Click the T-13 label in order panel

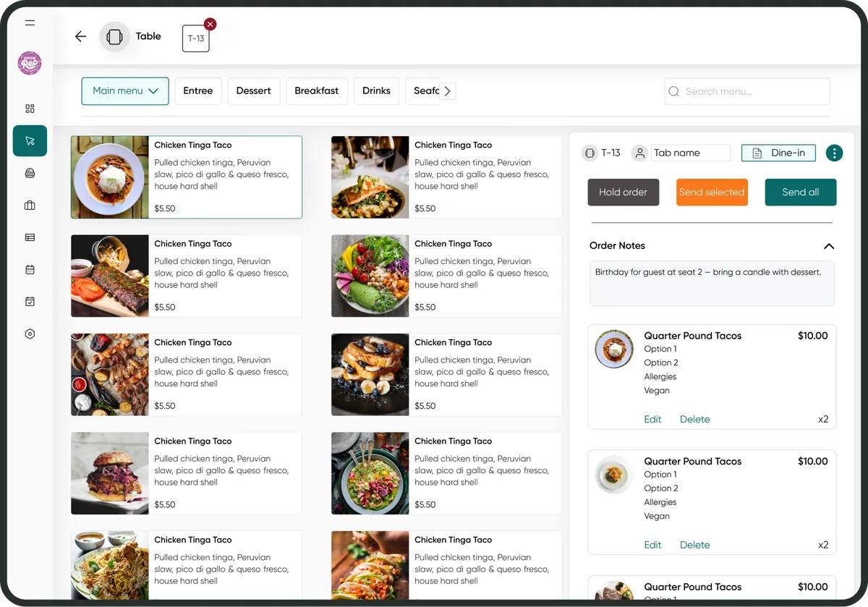611,153
